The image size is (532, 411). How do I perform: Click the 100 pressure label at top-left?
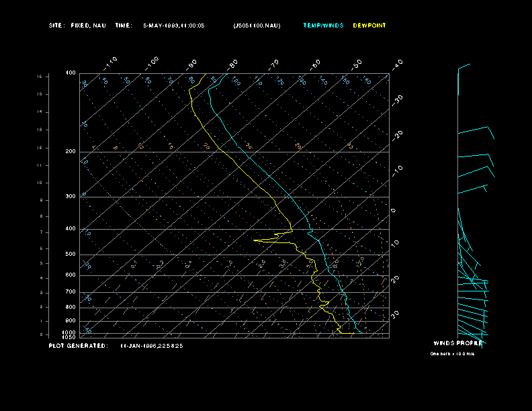coord(71,73)
